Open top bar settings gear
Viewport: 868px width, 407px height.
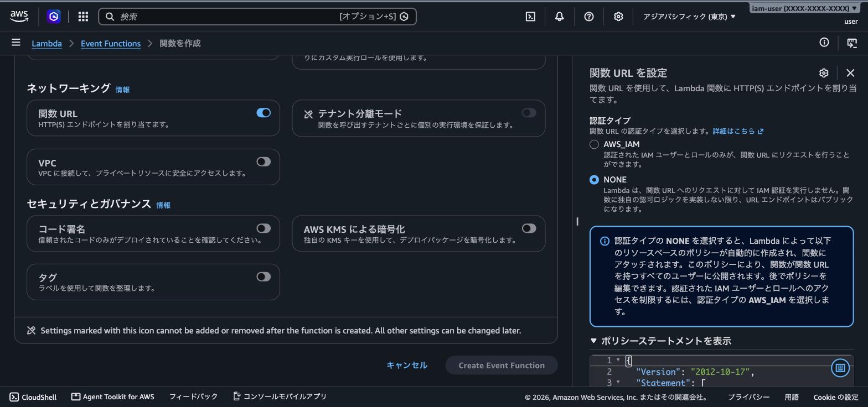point(618,17)
